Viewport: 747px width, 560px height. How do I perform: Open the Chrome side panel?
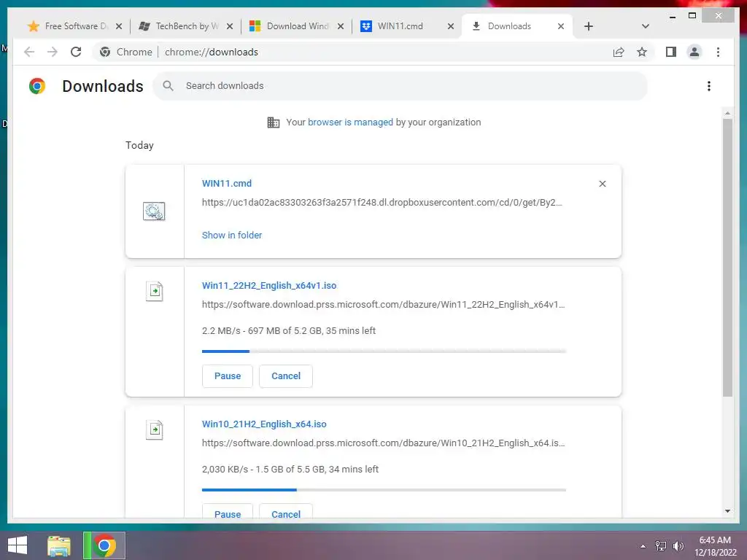[x=671, y=52]
